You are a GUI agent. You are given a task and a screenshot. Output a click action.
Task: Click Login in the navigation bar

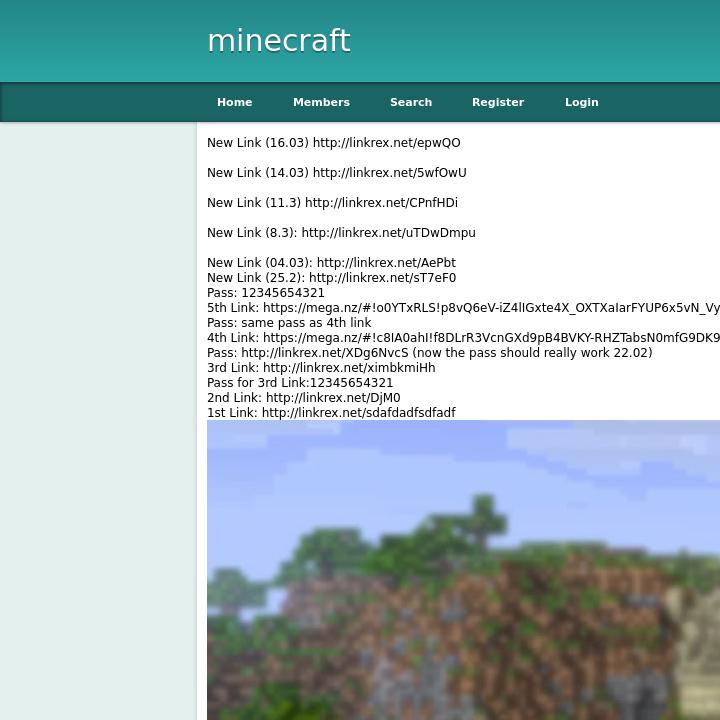coord(581,102)
